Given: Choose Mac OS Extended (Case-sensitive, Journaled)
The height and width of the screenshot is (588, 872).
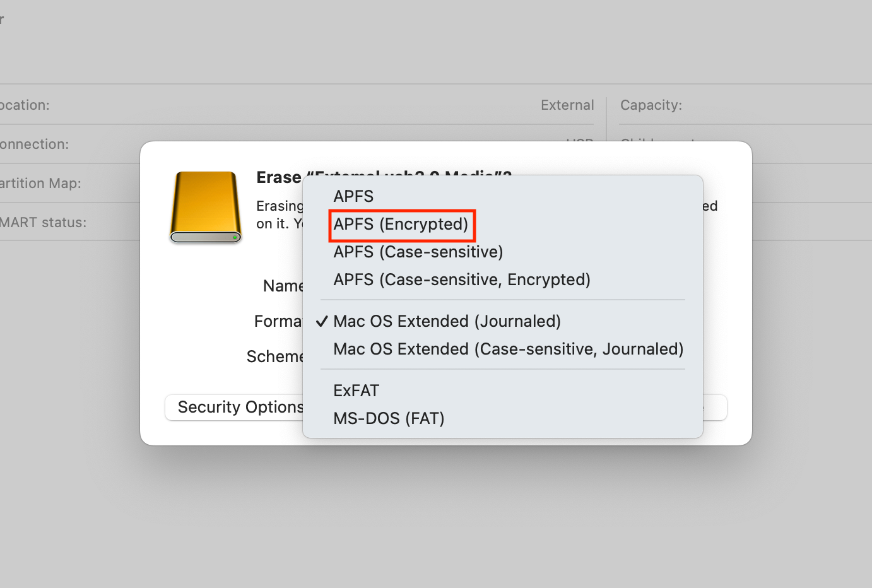Looking at the screenshot, I should (x=508, y=349).
